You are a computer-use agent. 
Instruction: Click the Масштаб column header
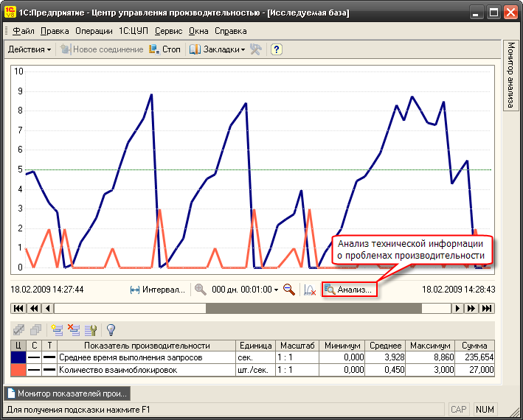click(x=297, y=346)
